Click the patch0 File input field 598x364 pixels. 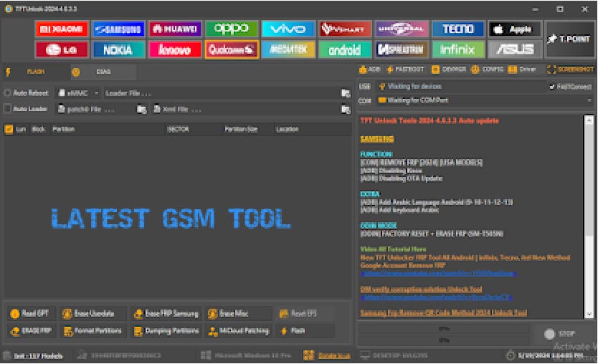click(x=96, y=110)
